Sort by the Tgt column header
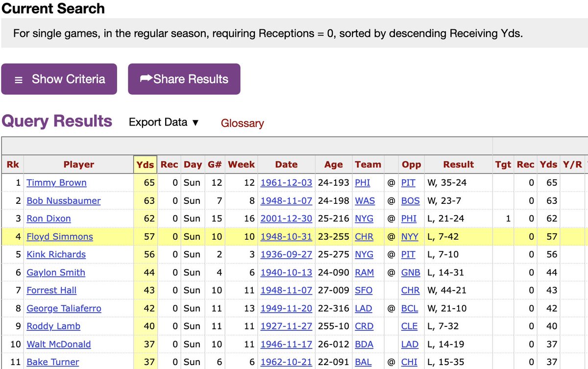588x369 pixels. click(503, 165)
